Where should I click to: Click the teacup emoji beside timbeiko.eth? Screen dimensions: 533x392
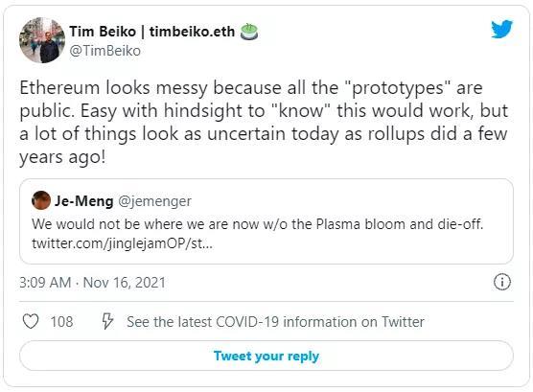tap(249, 32)
